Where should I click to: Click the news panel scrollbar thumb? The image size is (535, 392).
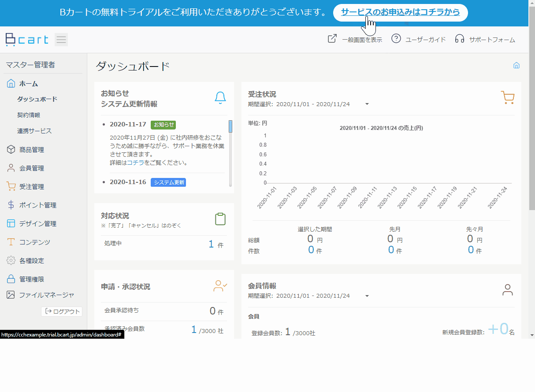[230, 126]
